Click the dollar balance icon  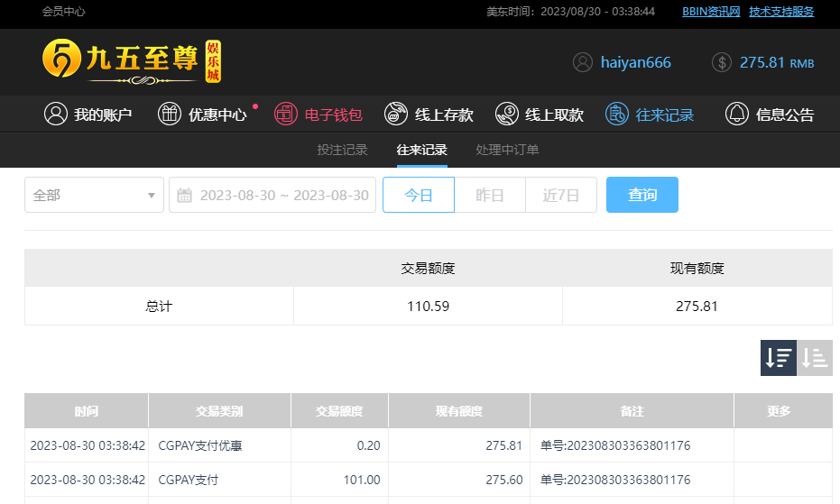coord(722,62)
